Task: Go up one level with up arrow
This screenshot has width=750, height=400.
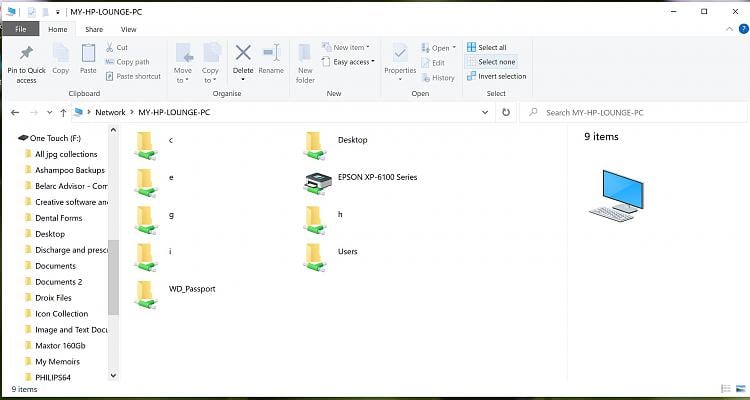Action: pyautogui.click(x=63, y=112)
